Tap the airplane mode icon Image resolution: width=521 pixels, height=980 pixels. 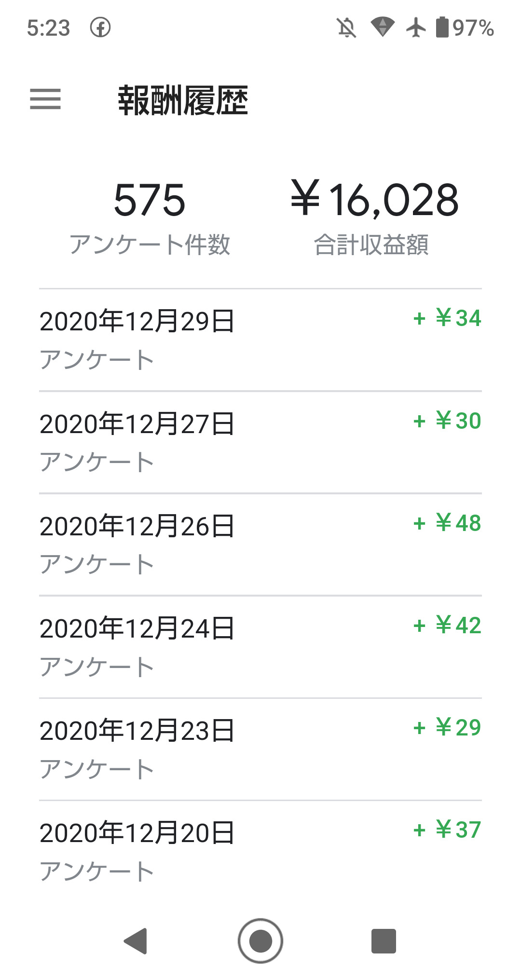[x=416, y=27]
